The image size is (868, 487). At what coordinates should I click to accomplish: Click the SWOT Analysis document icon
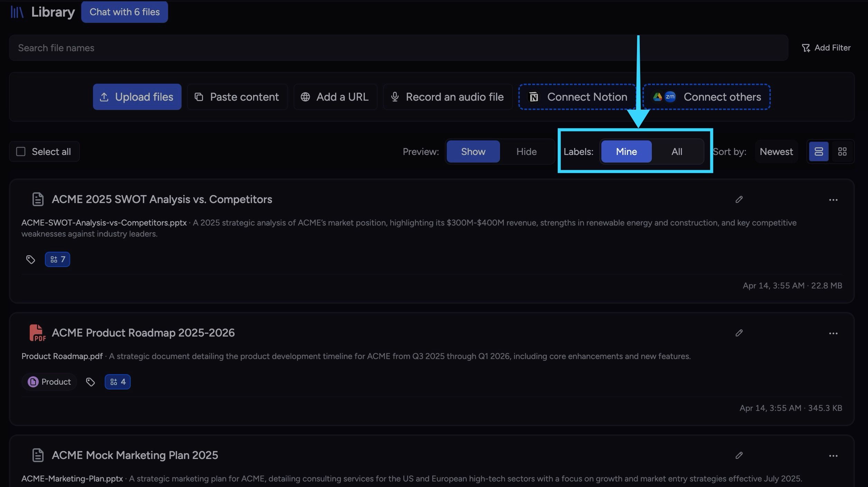(38, 199)
